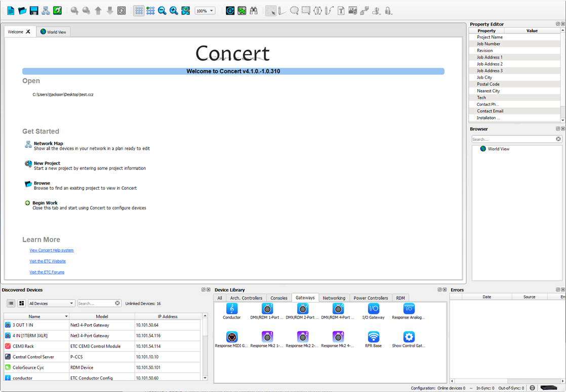Click Browse to find existing project
The height and width of the screenshot is (392, 566).
[42, 183]
